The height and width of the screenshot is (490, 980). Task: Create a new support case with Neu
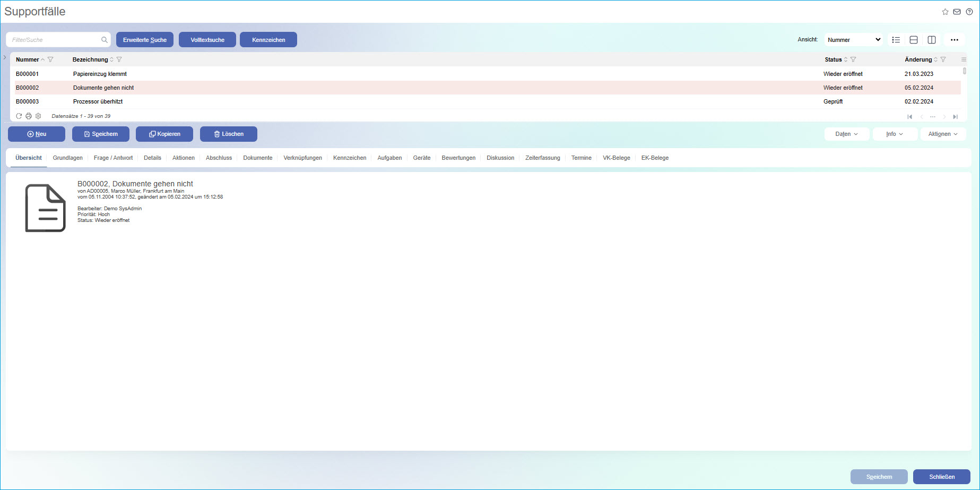37,134
